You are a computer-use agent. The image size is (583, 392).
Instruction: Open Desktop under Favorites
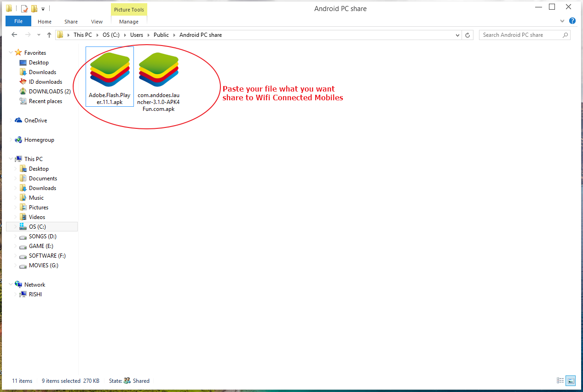coord(39,63)
